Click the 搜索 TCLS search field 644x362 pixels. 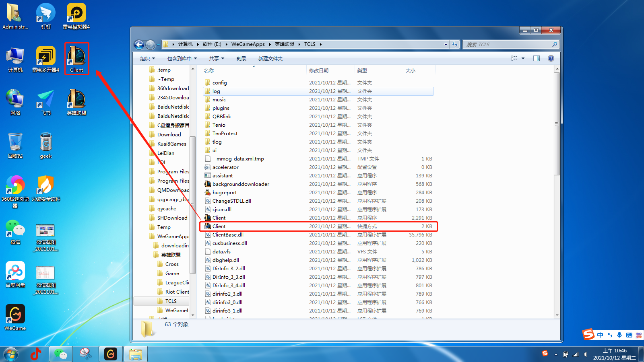pos(511,45)
